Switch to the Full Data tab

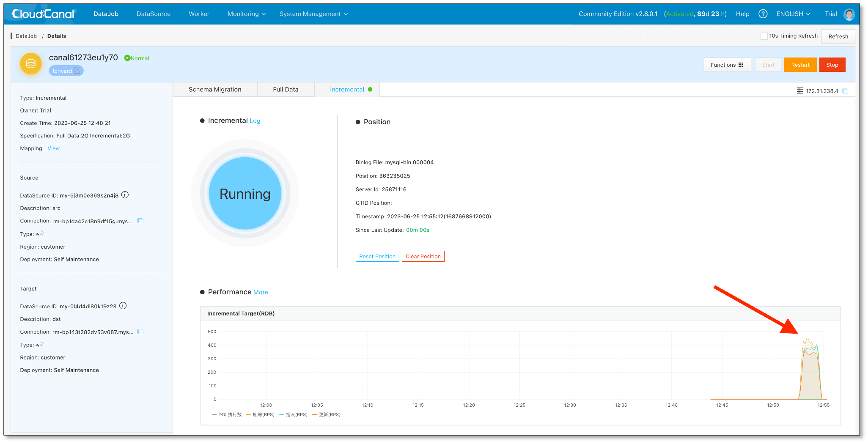click(286, 89)
